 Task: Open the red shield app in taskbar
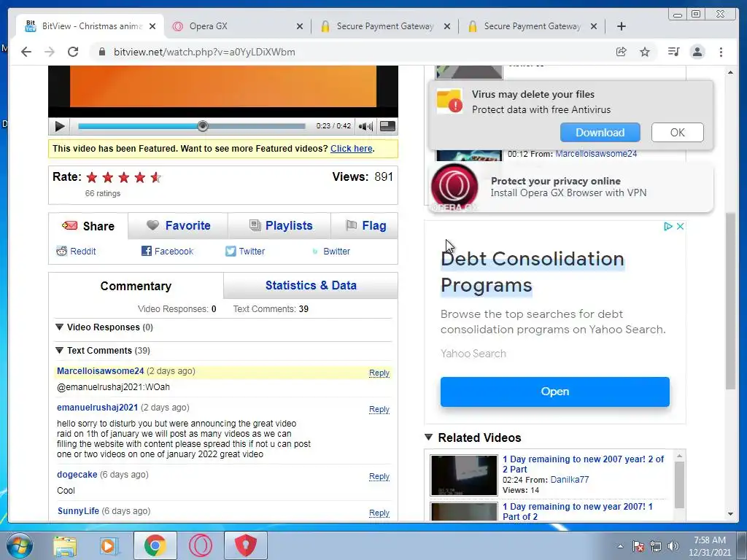click(x=246, y=545)
